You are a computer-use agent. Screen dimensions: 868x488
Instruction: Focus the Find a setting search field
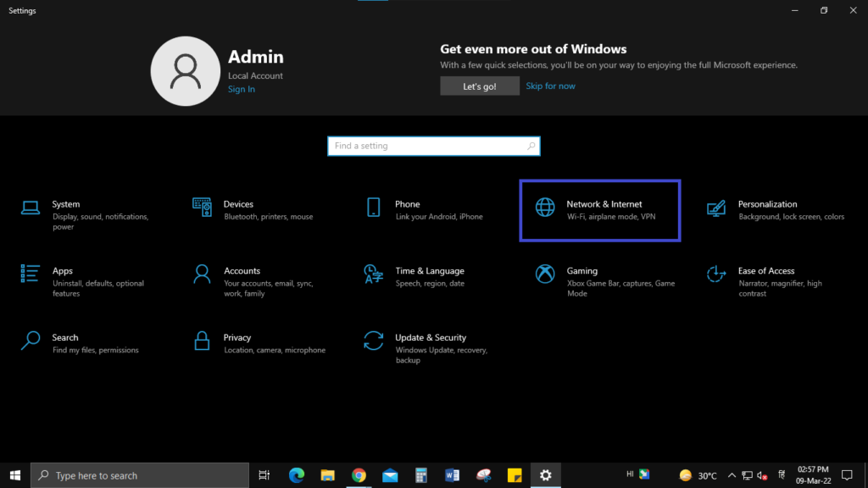(x=433, y=146)
